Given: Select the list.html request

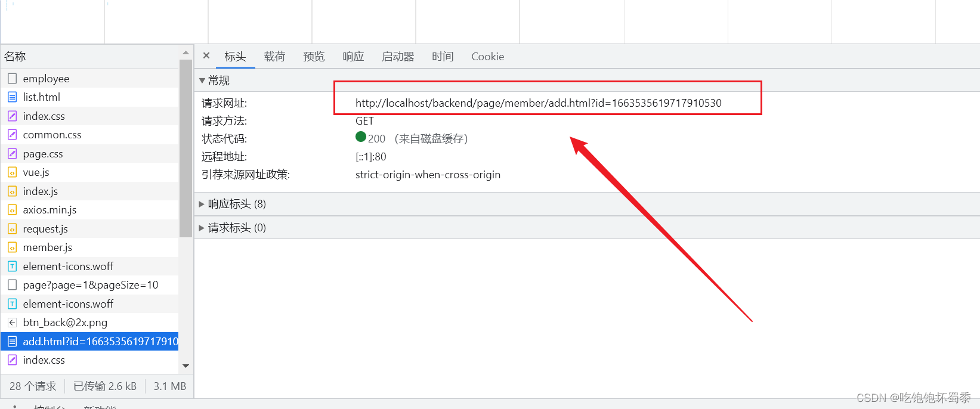Looking at the screenshot, I should point(89,97).
